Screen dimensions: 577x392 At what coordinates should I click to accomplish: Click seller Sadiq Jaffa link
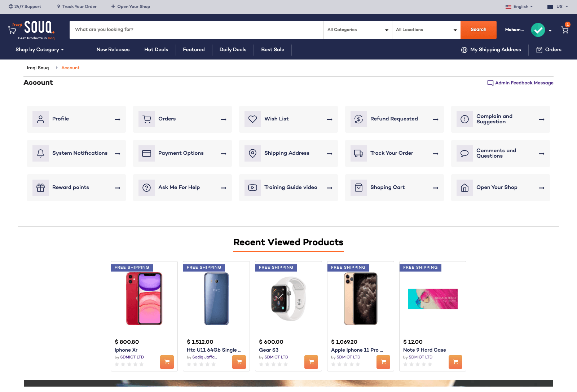[204, 357]
